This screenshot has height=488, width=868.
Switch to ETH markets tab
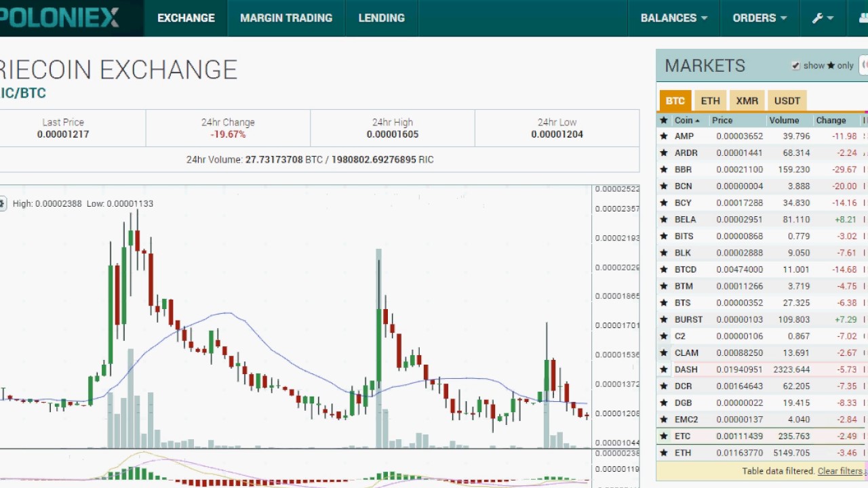pyautogui.click(x=710, y=100)
